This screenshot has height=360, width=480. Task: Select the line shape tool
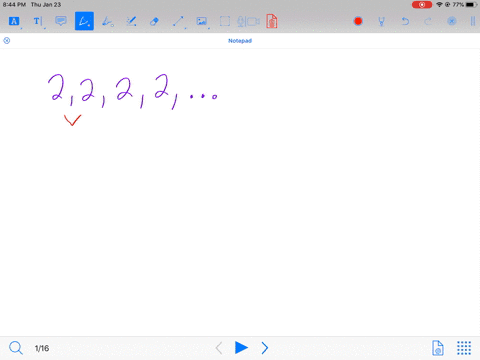tap(178, 21)
